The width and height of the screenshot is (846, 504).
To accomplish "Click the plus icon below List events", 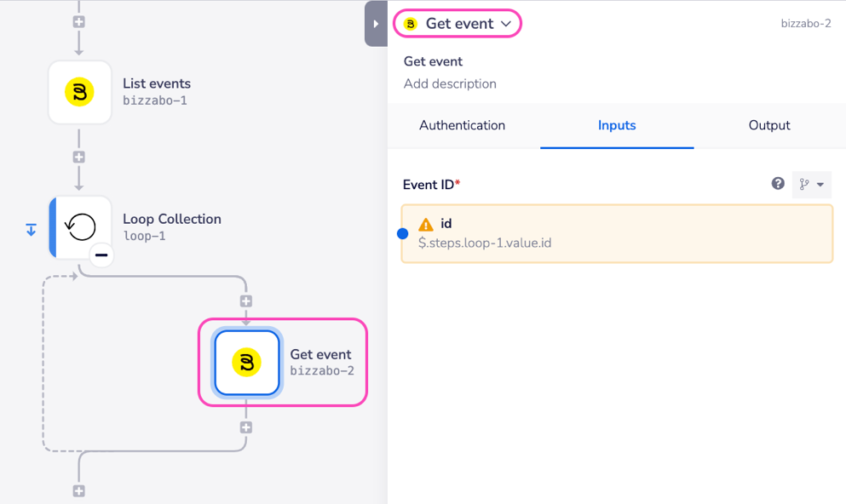I will (78, 156).
